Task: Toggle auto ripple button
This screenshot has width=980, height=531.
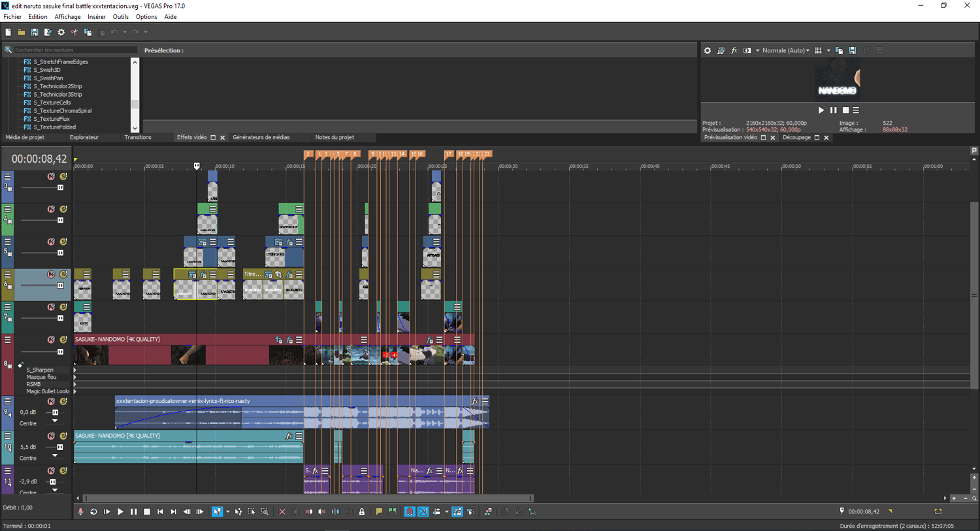Action: click(x=436, y=512)
